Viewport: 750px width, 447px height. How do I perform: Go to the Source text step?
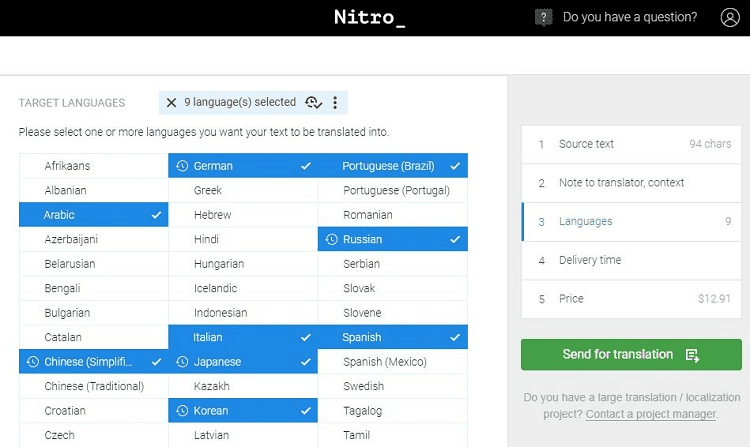pyautogui.click(x=631, y=144)
